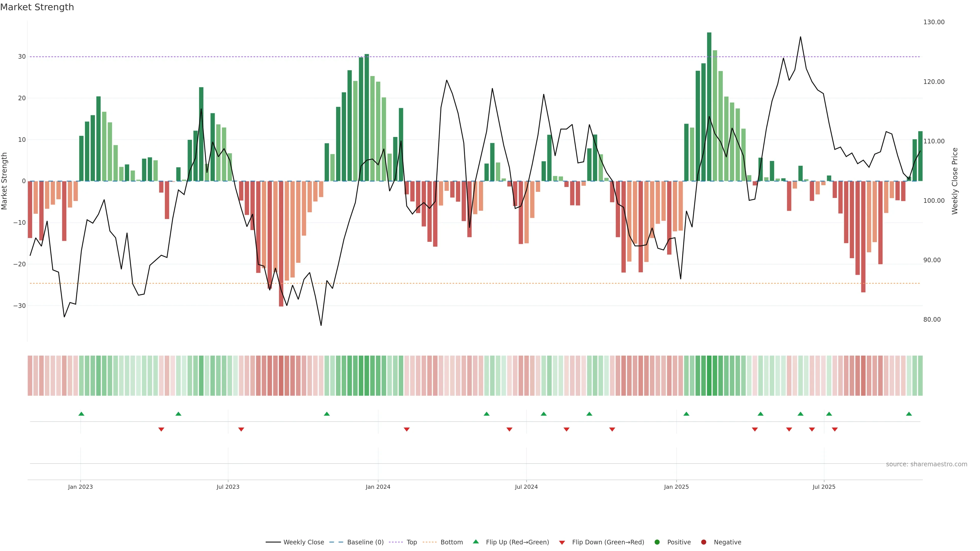Click the Weekly Close Price axis title

955,181
